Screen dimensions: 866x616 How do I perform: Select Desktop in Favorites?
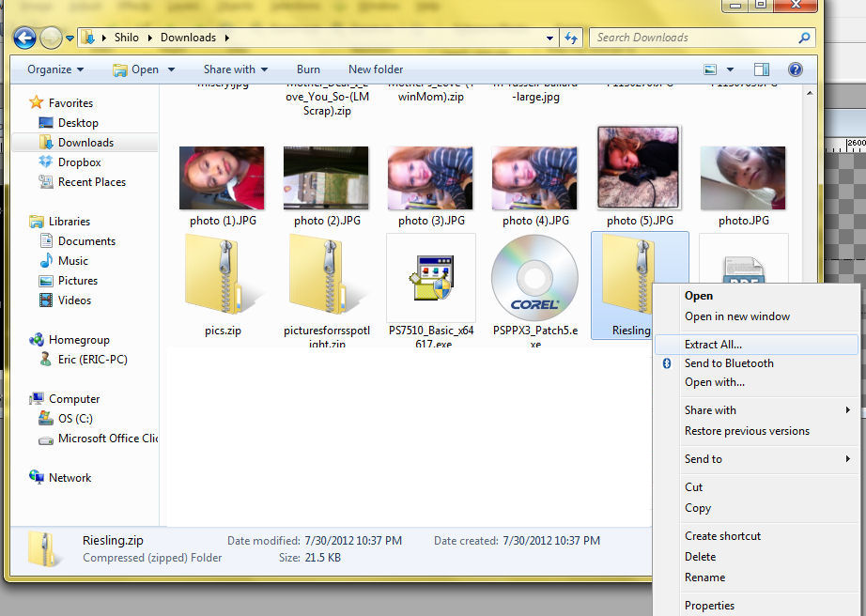click(69, 122)
